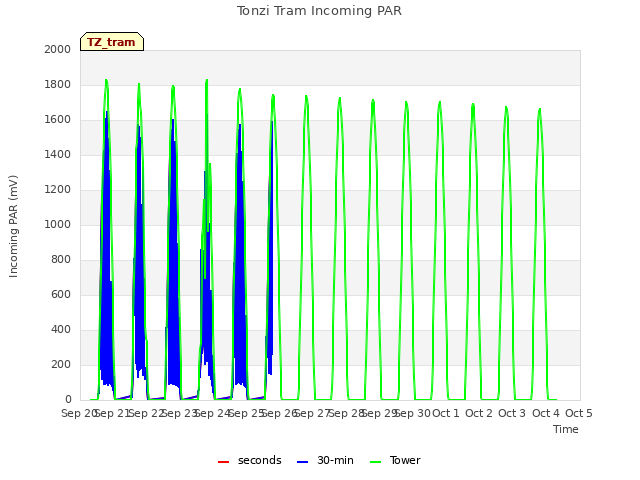Click the 'Oct 2' date tick label
Screen dimensions: 640x480
tap(479, 413)
